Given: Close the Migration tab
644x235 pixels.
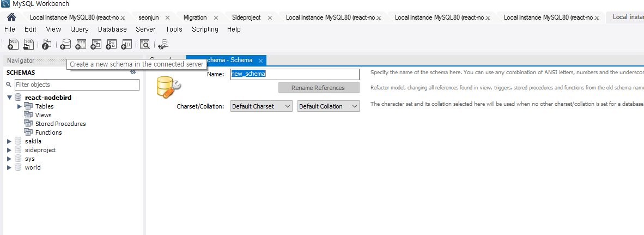Looking at the screenshot, I should pos(216,17).
